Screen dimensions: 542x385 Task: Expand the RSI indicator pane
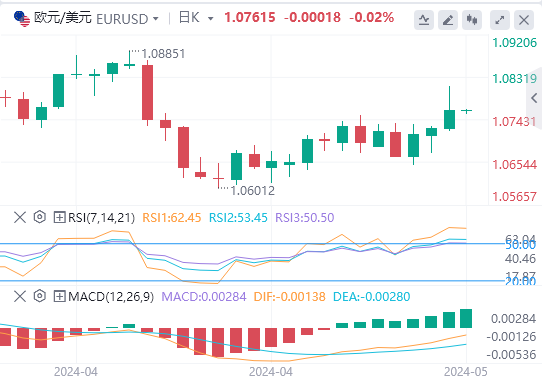click(59, 217)
